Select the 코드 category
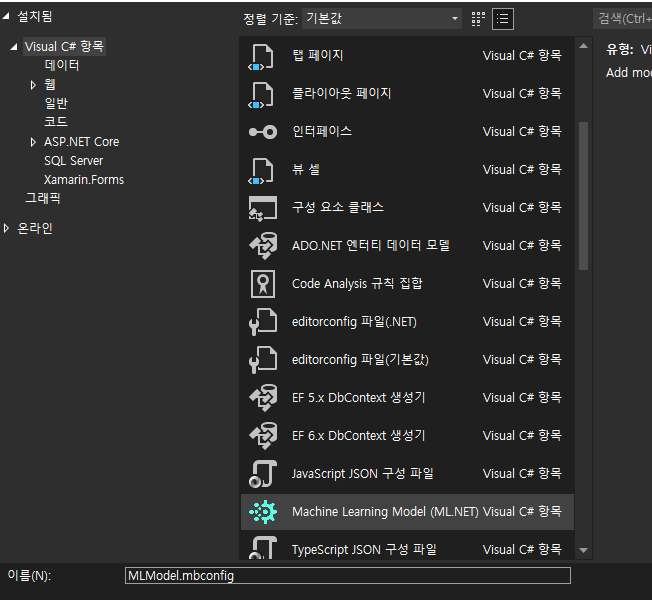The width and height of the screenshot is (652, 600). 56,122
